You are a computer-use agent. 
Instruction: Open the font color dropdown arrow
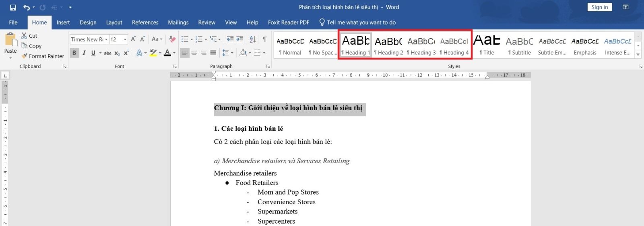(174, 53)
